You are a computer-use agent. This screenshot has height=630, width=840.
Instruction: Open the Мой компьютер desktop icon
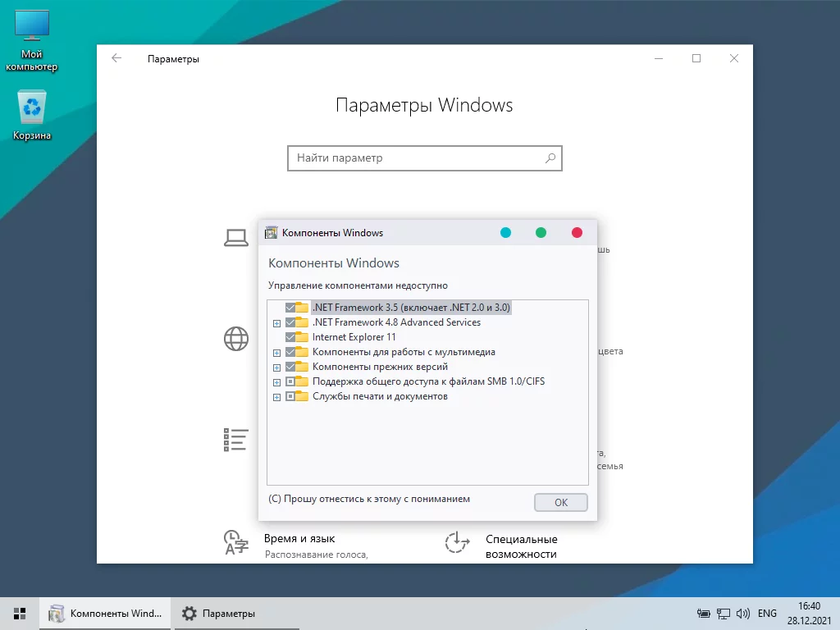[32, 41]
